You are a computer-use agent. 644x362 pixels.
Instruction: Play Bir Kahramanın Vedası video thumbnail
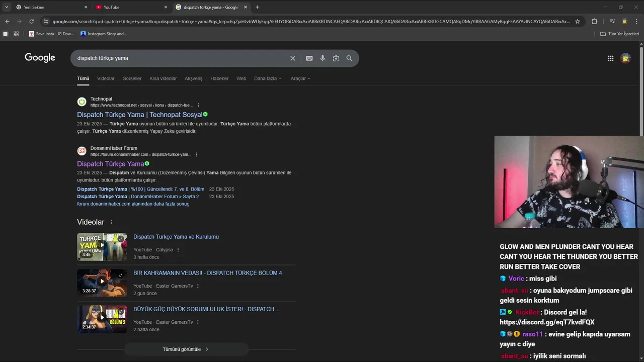pyautogui.click(x=102, y=283)
